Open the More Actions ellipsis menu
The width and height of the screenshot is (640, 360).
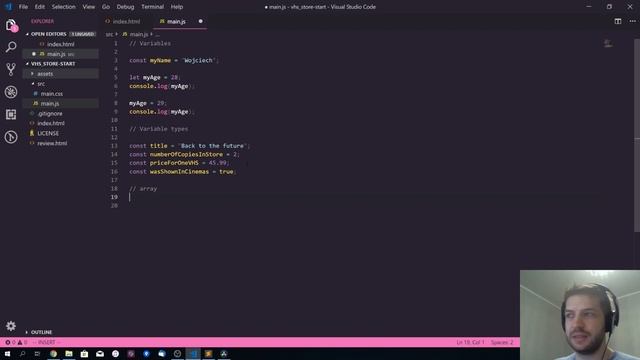pyautogui.click(x=632, y=21)
